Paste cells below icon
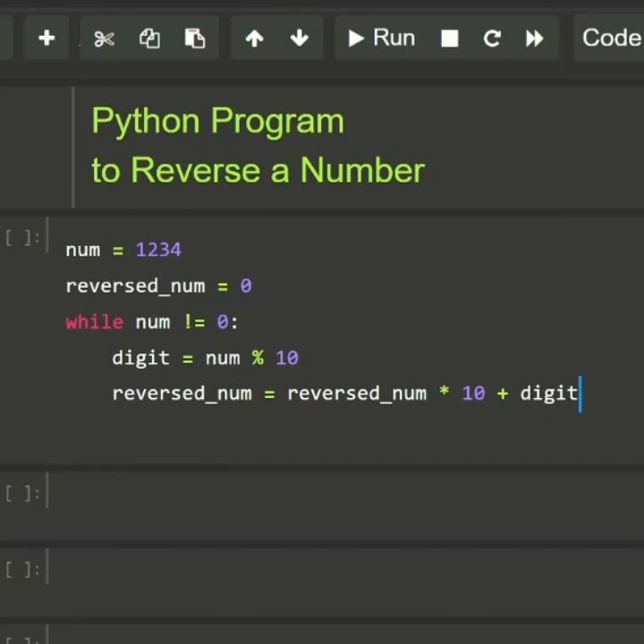The image size is (644, 644). click(195, 38)
